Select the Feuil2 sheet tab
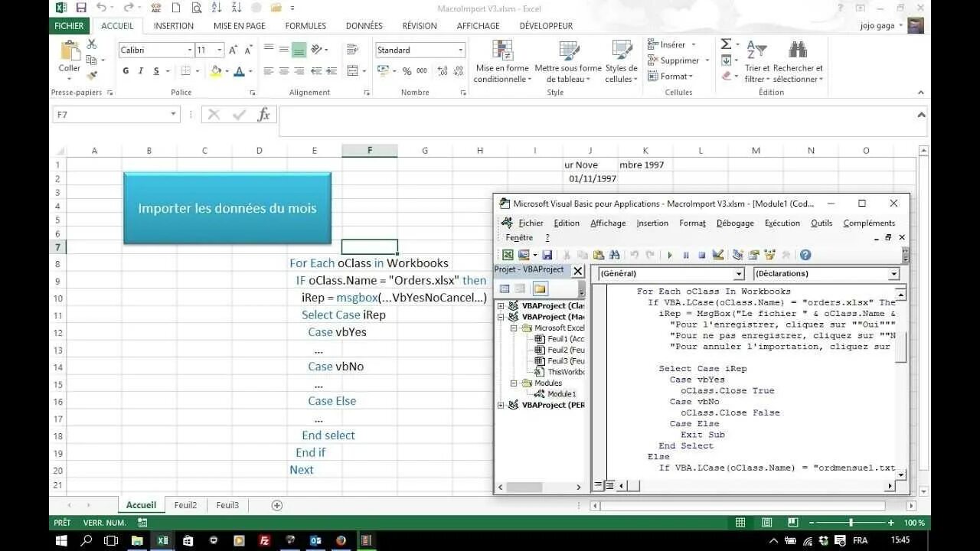980x551 pixels. 185,505
